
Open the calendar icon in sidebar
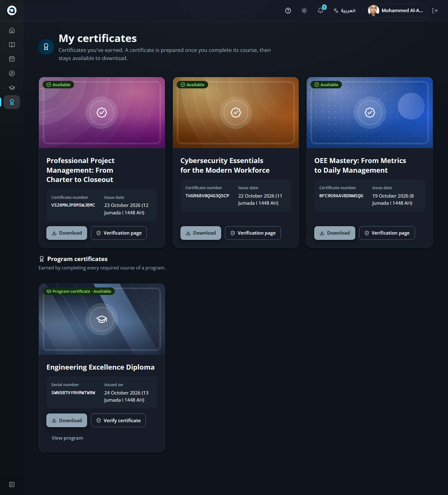pyautogui.click(x=12, y=59)
